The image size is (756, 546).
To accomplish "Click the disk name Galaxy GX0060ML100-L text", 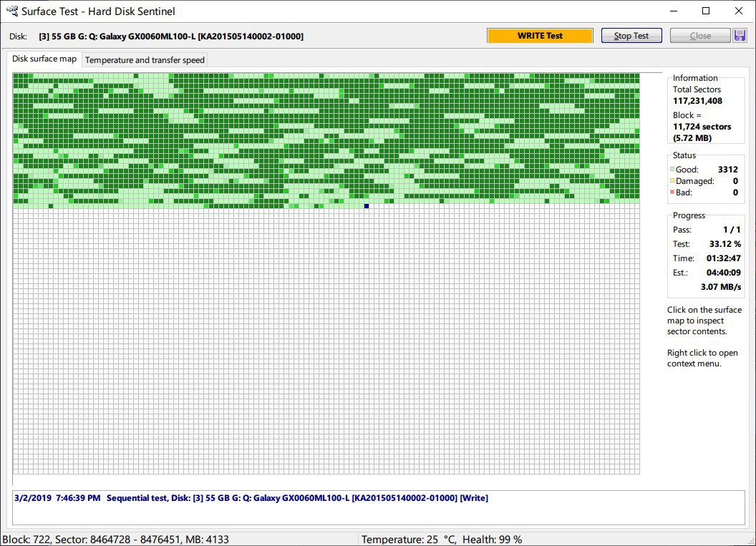I will coord(171,36).
